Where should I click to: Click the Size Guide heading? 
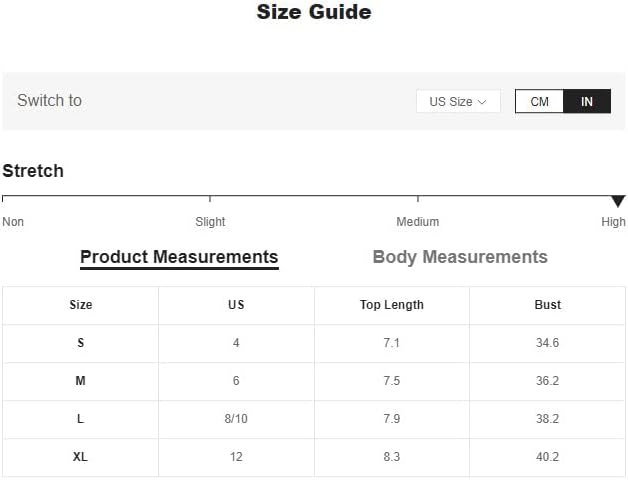(314, 13)
